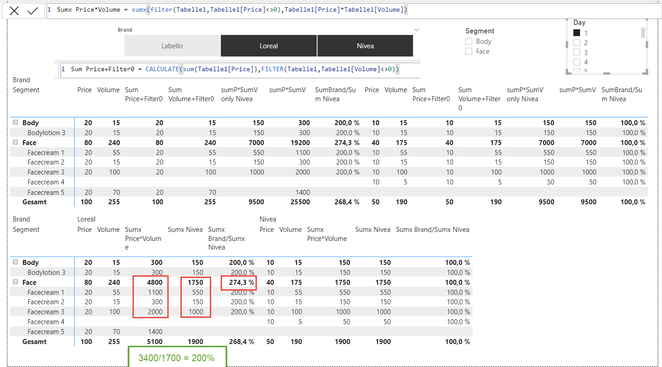Click the 5100 total in lower matrix

[155, 342]
